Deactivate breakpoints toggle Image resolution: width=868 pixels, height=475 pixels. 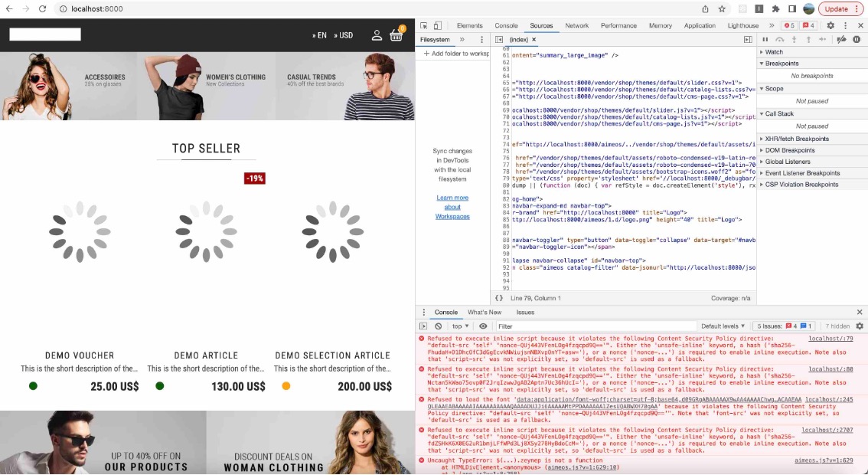(841, 40)
